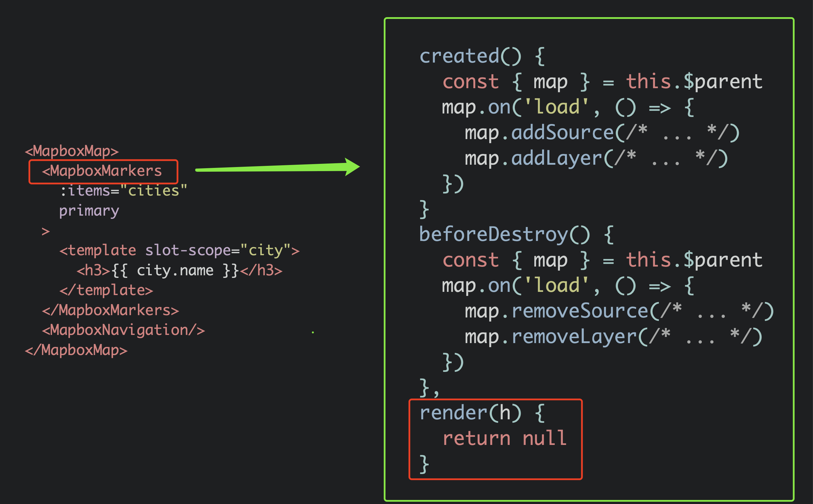
Task: Click the map.removeSource call
Action: [618, 311]
